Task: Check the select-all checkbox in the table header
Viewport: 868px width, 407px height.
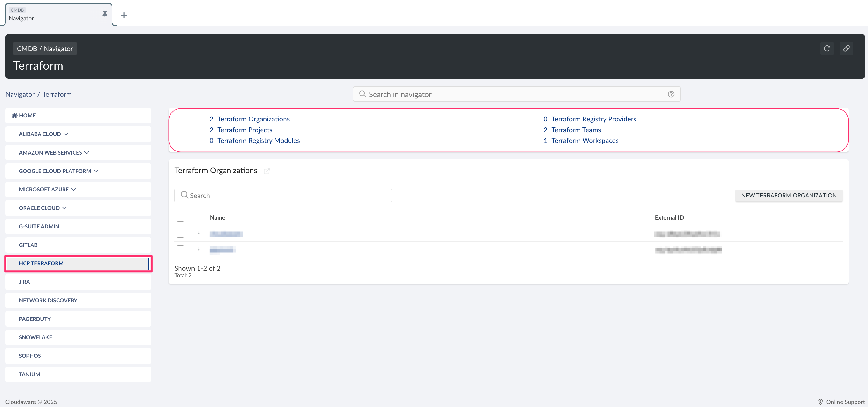Action: 180,217
